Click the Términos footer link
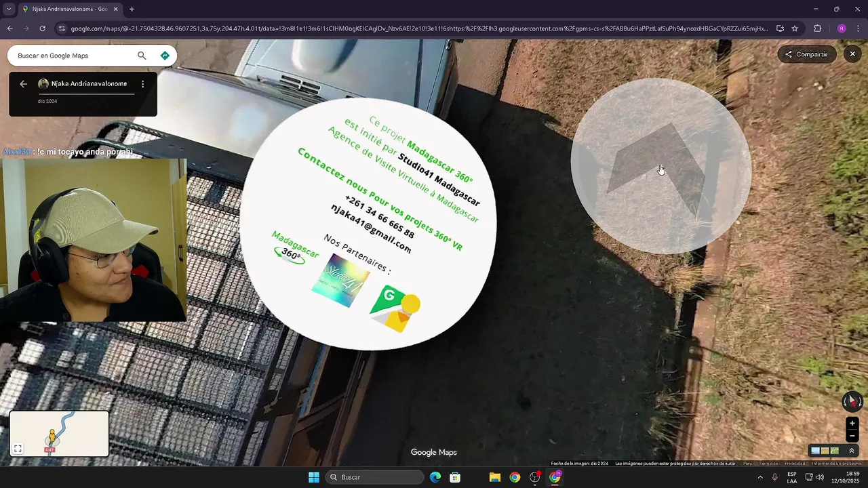 pyautogui.click(x=768, y=464)
